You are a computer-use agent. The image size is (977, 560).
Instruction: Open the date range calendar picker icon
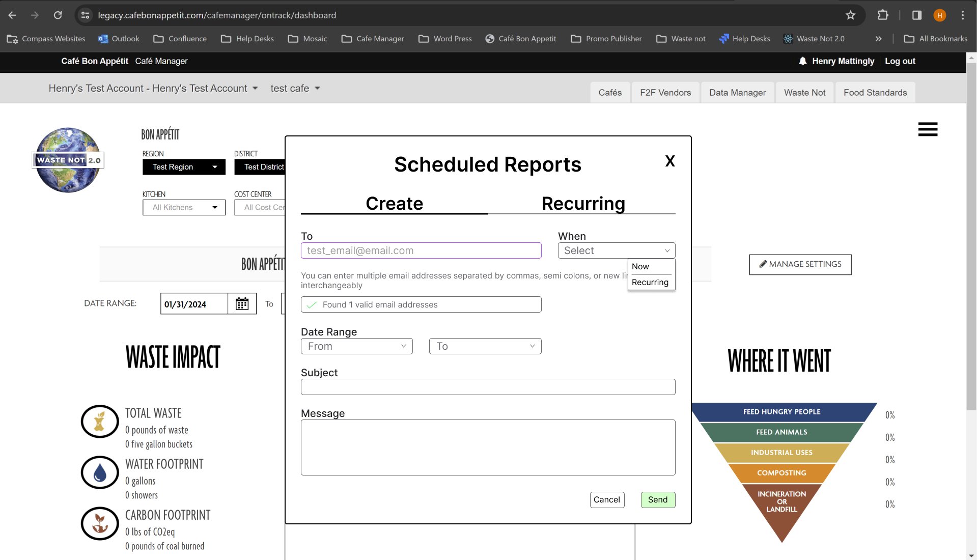click(242, 304)
